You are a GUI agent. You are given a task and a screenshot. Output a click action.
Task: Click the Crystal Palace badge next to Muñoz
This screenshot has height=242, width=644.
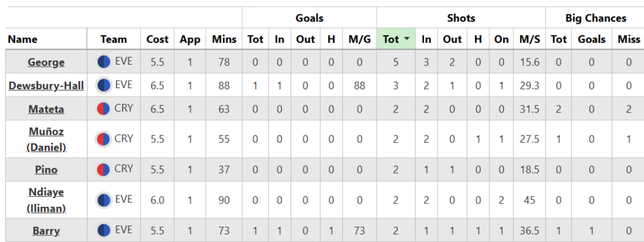[x=103, y=139]
